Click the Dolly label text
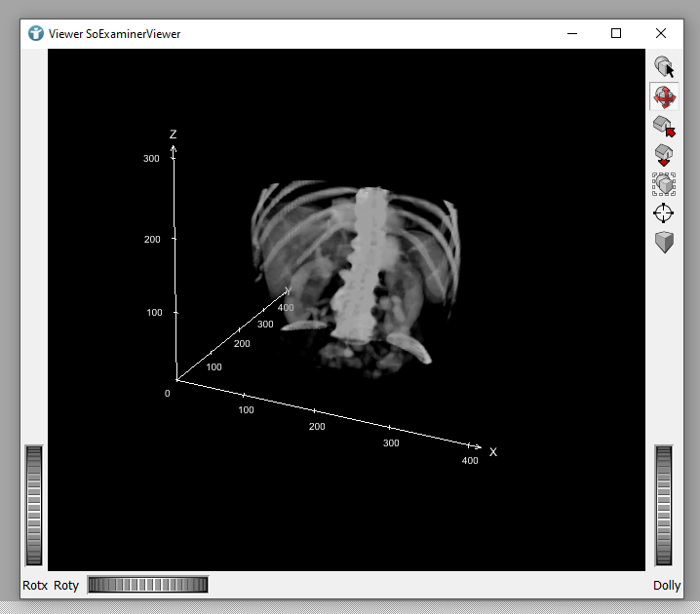700x614 pixels. 667,585
